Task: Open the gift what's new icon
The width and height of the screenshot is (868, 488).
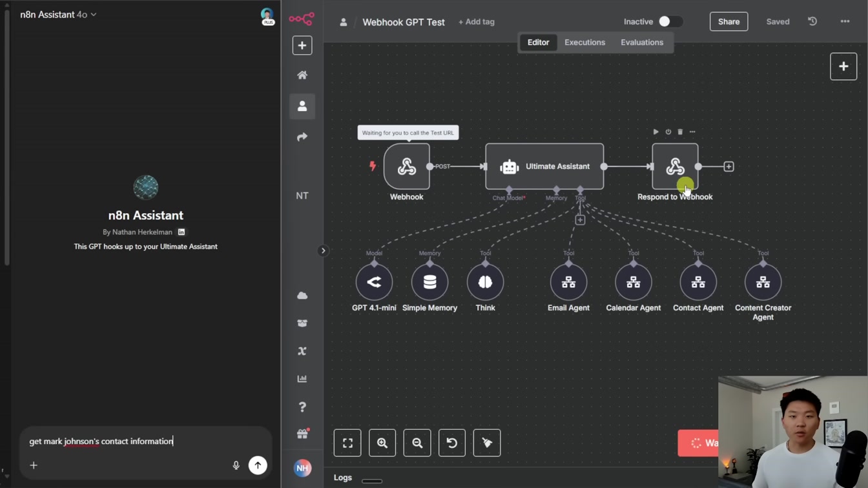Action: 302,434
